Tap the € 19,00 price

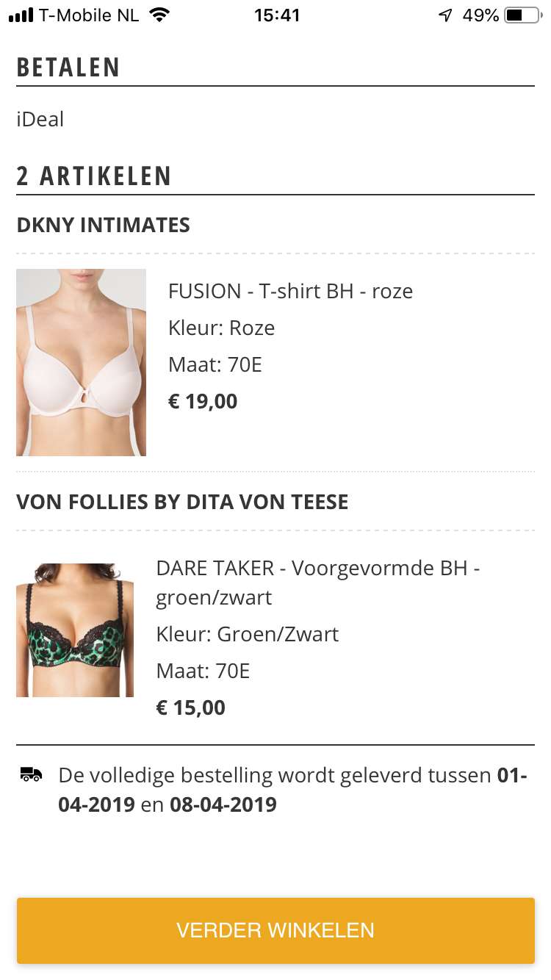203,401
